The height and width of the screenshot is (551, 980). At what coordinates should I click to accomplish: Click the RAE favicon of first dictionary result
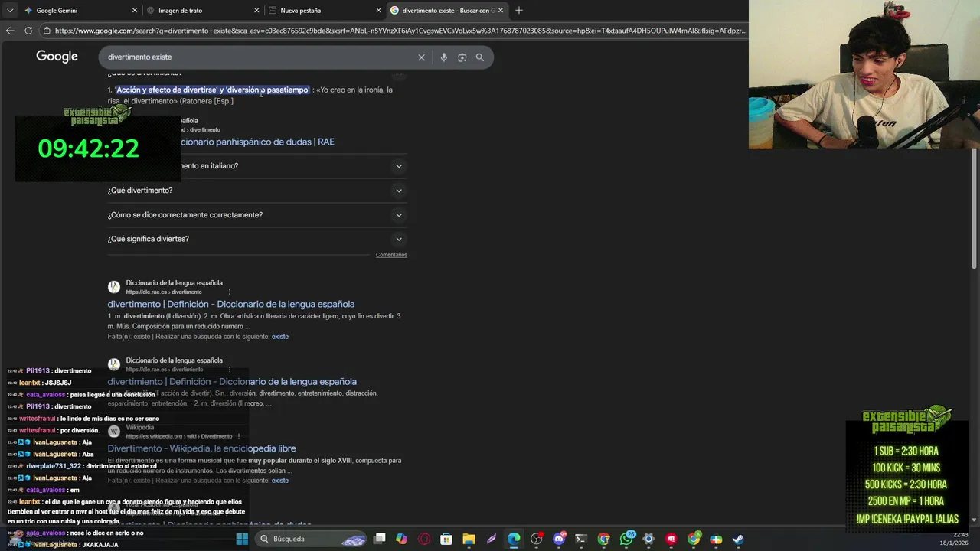(x=114, y=287)
